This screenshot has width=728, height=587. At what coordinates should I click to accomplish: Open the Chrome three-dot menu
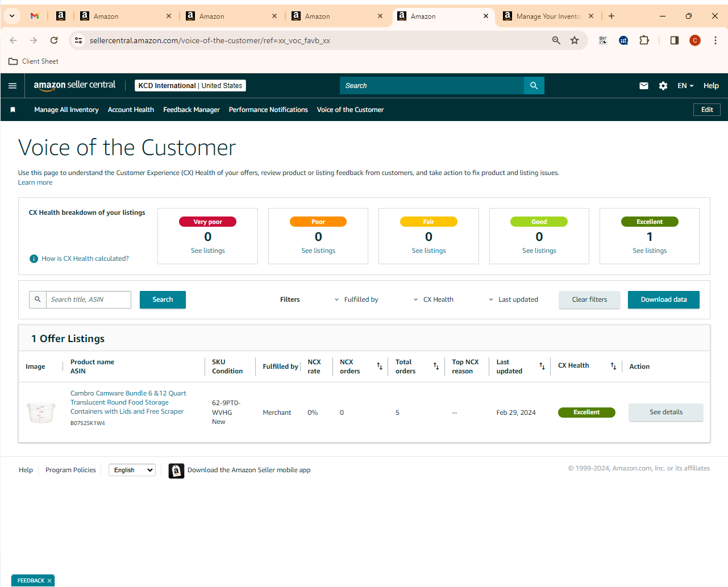[715, 40]
